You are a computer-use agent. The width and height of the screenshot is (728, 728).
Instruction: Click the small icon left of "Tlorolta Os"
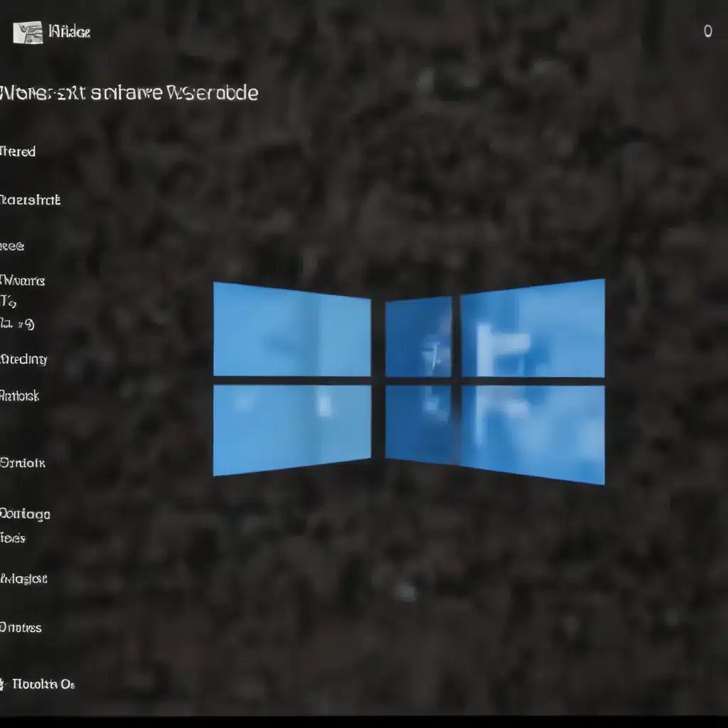(x=2, y=685)
